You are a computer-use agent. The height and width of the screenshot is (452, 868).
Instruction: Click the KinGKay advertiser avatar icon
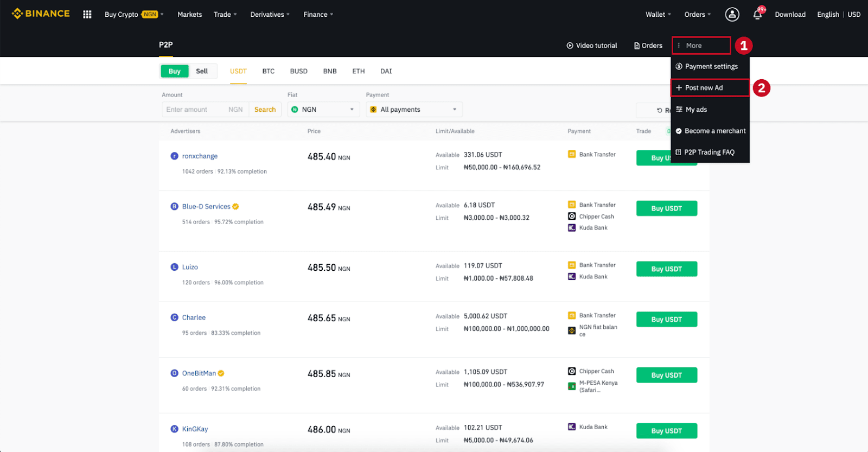(174, 429)
